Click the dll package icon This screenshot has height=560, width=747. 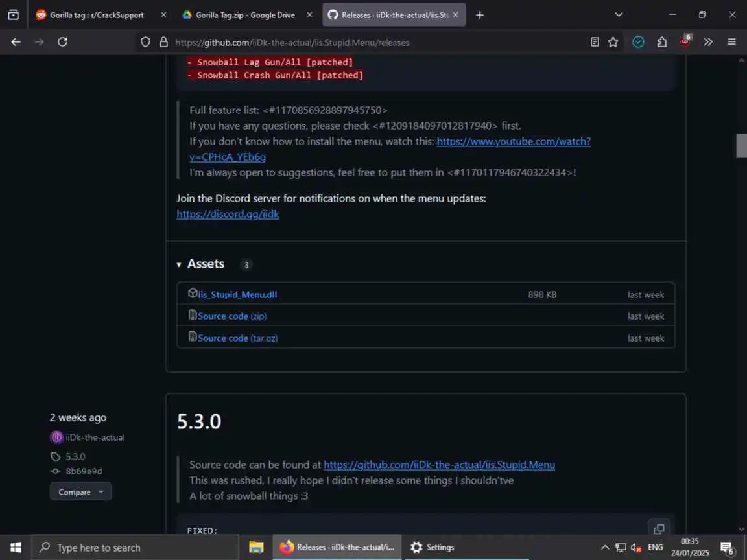(x=193, y=293)
